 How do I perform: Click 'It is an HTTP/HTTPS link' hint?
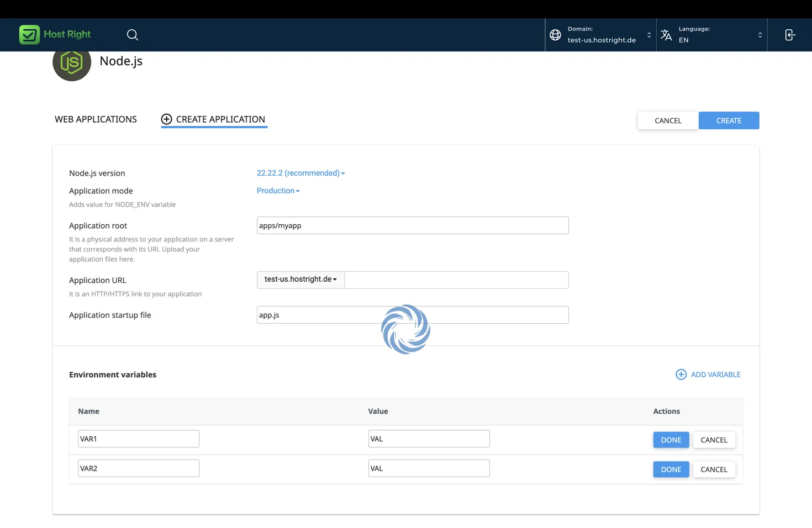click(135, 294)
